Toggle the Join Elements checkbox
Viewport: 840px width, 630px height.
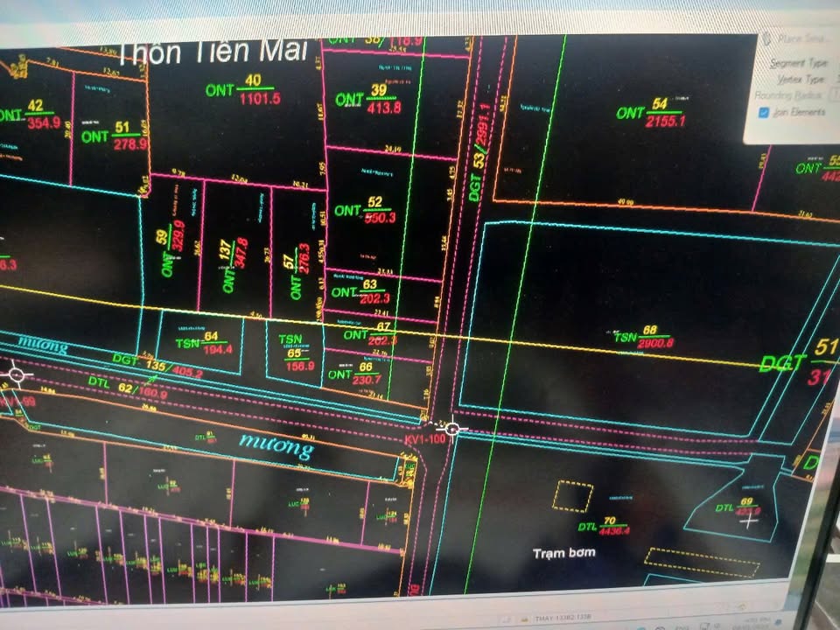pyautogui.click(x=764, y=112)
